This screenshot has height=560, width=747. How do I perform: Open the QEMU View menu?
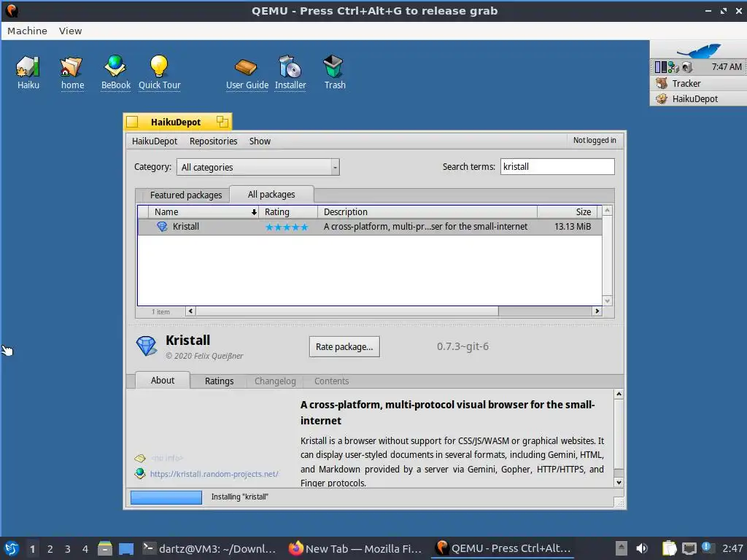coord(71,31)
